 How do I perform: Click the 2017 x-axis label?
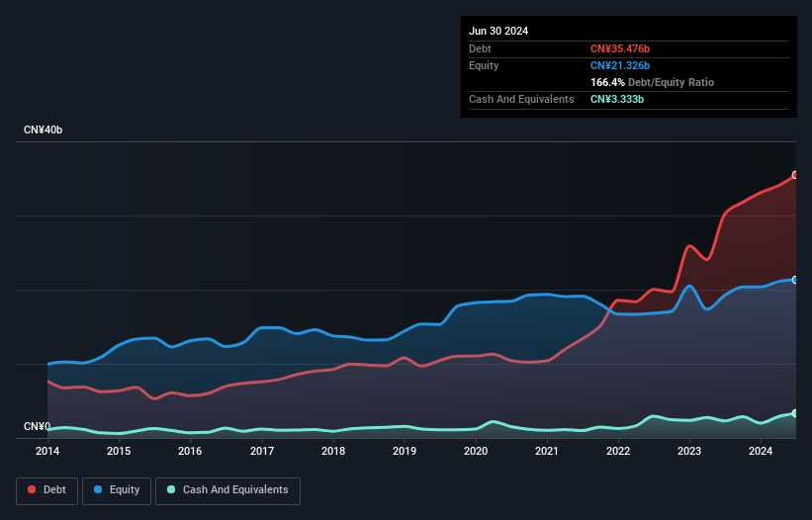pyautogui.click(x=262, y=451)
